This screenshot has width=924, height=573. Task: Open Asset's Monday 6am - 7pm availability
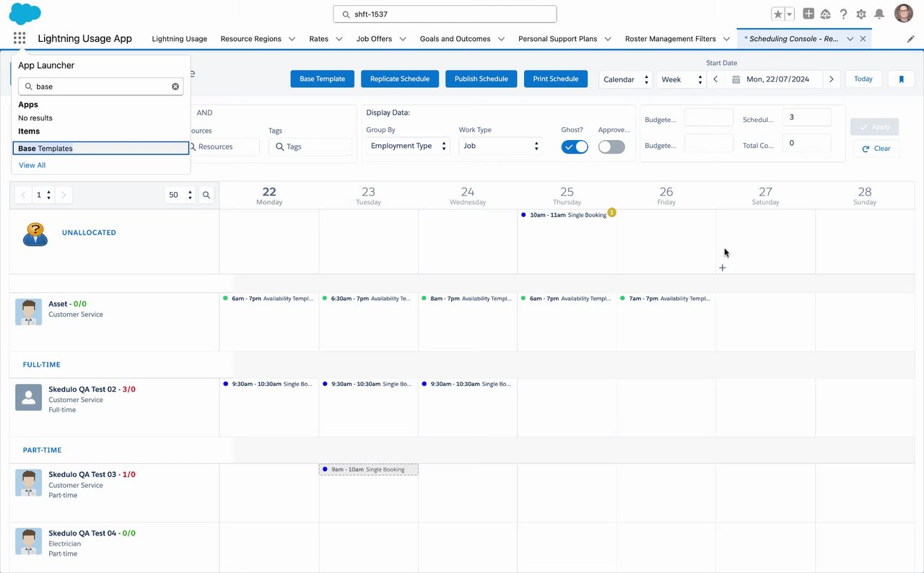point(269,298)
